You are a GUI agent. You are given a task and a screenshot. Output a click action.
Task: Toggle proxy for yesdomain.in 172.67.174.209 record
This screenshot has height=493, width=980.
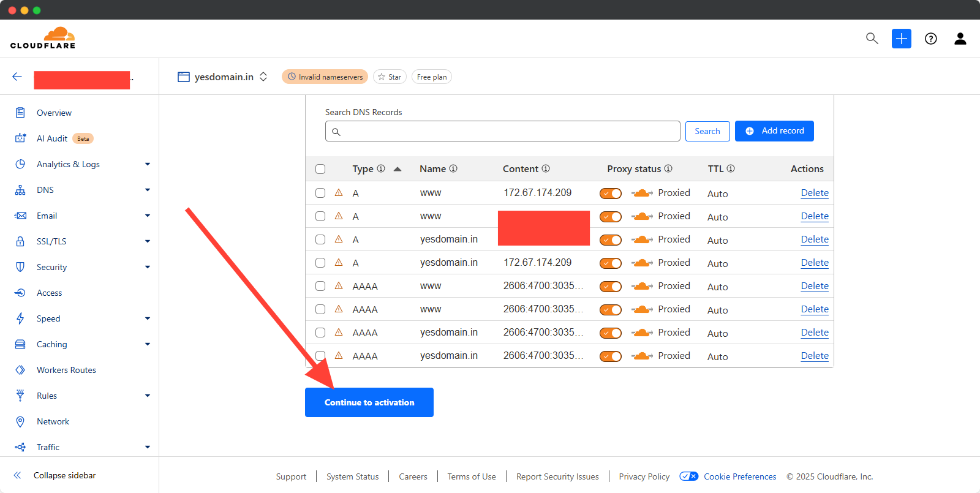click(x=611, y=263)
